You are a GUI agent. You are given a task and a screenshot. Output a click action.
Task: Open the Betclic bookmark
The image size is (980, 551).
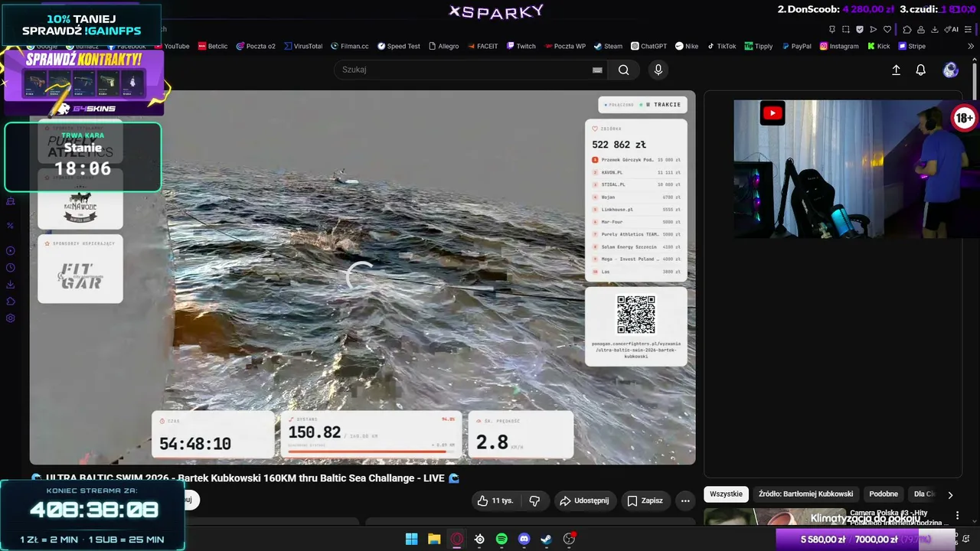pyautogui.click(x=213, y=46)
